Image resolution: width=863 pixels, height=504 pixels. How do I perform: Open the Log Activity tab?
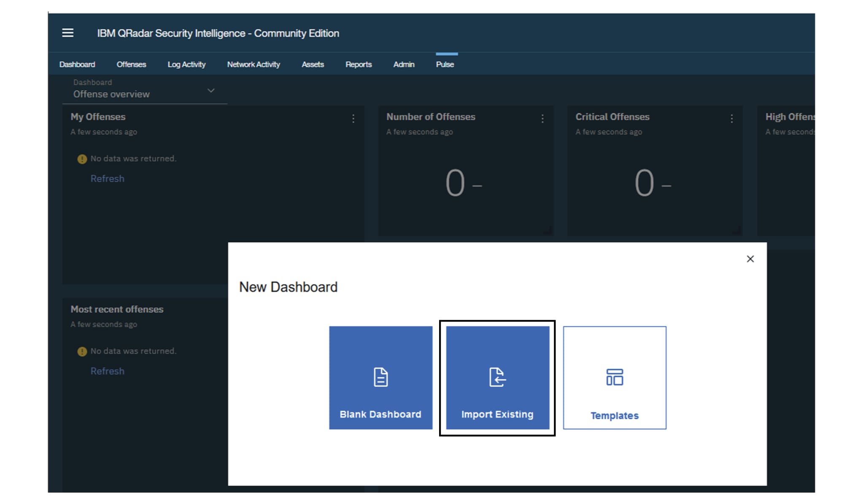pos(186,64)
